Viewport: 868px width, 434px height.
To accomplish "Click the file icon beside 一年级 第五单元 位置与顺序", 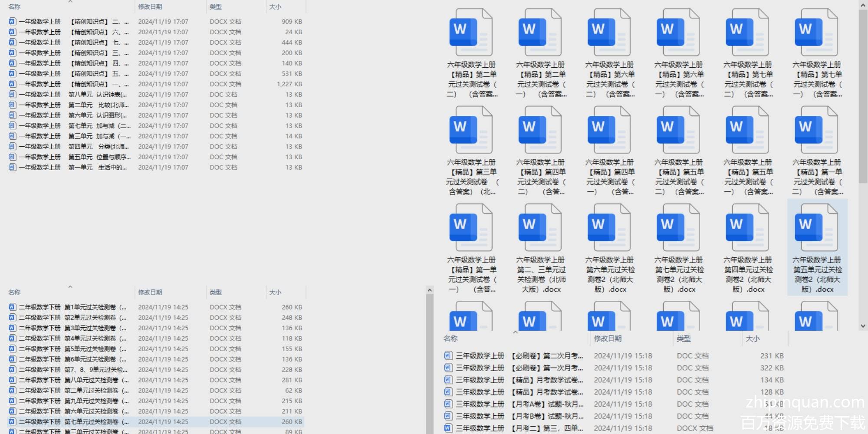I will 12,157.
